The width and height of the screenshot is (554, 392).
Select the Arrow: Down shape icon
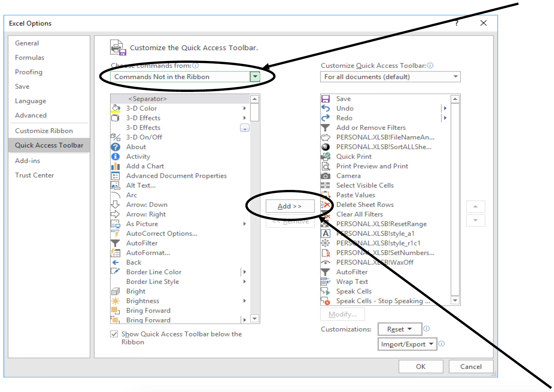click(x=116, y=204)
